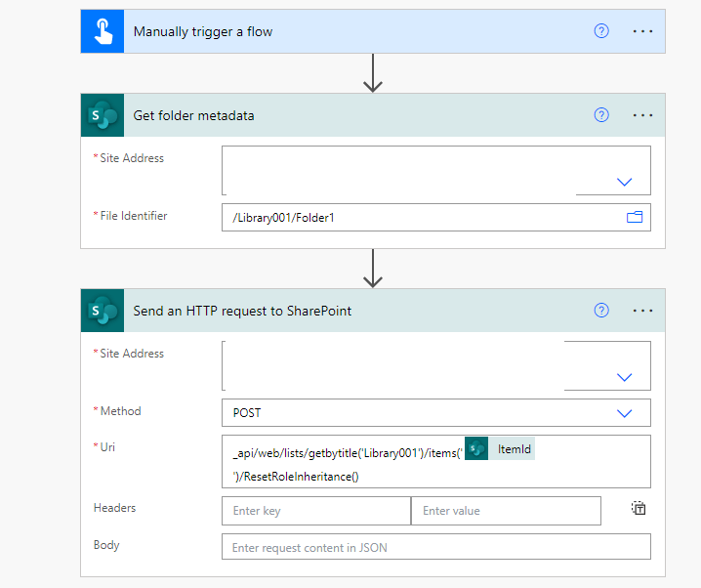Click the Body JSON content field

coord(436,547)
